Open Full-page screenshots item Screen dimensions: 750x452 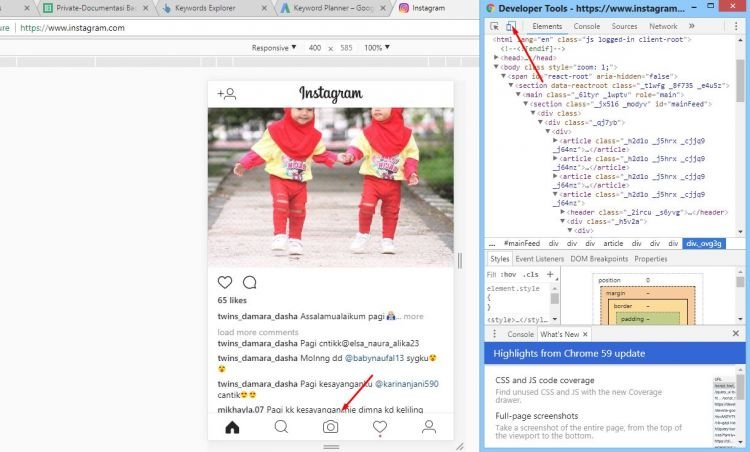(x=537, y=416)
